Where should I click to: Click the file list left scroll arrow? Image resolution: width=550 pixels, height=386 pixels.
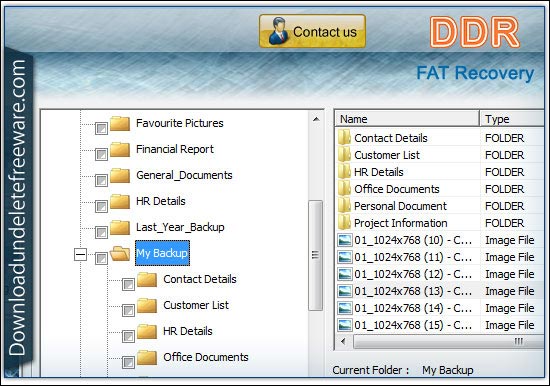click(343, 341)
